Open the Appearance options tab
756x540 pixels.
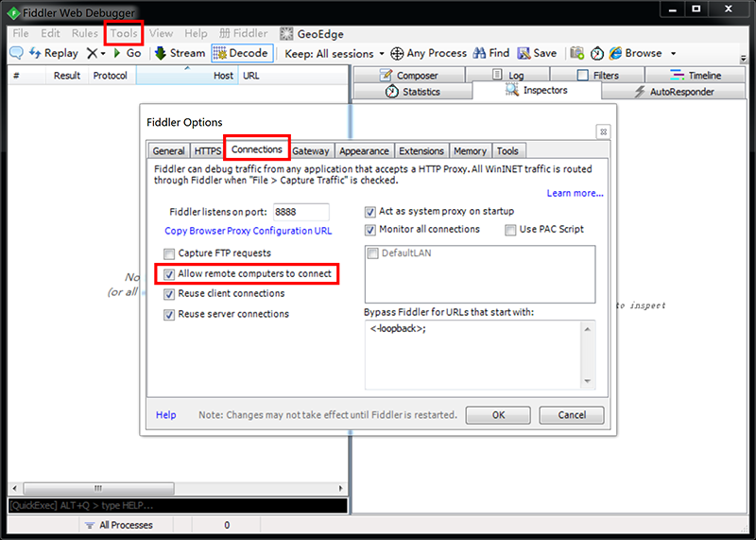point(364,151)
